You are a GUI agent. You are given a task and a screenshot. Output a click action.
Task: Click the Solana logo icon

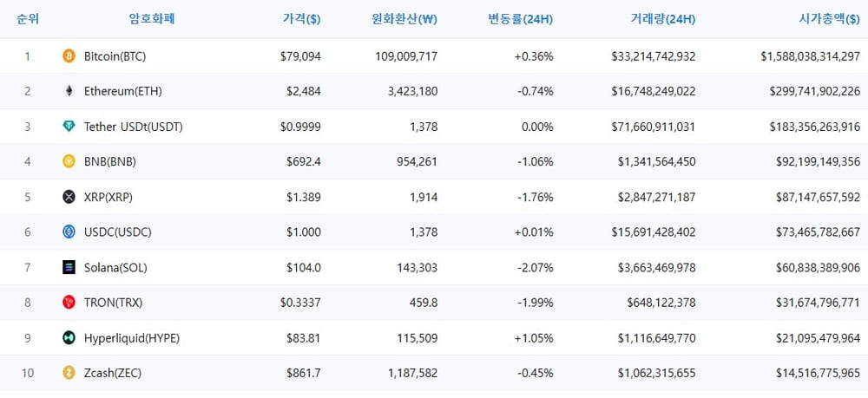click(x=69, y=268)
